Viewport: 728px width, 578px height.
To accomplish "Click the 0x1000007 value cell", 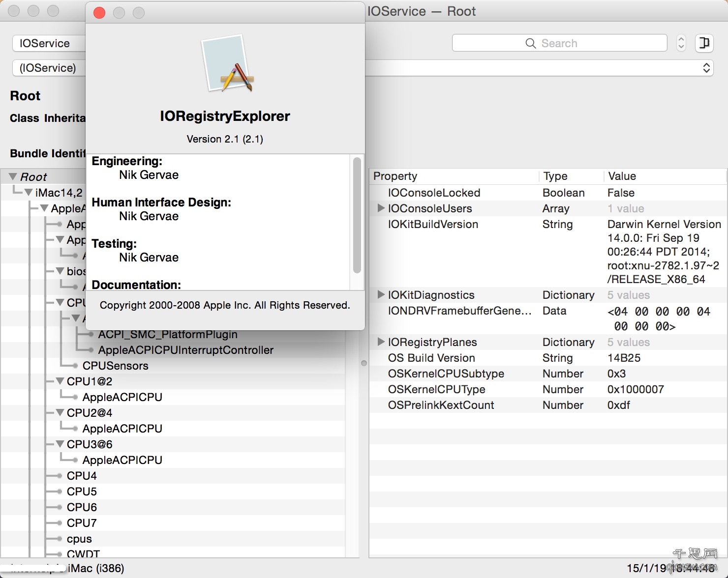I will tap(636, 389).
